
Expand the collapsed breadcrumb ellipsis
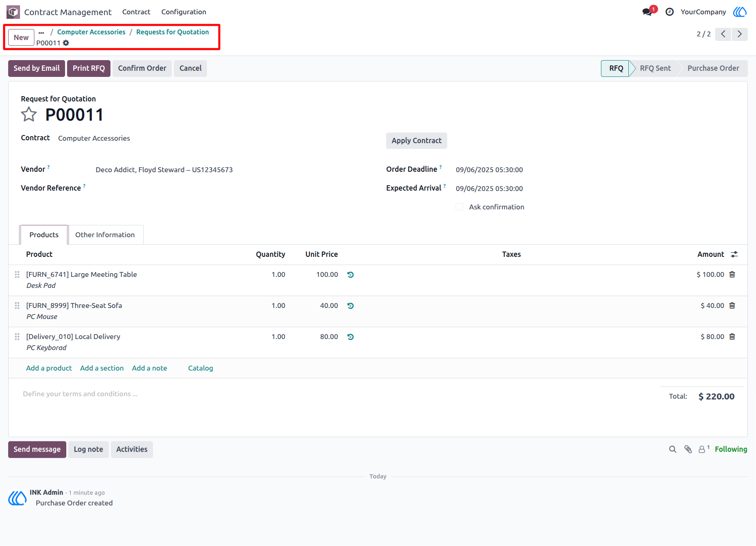41,32
